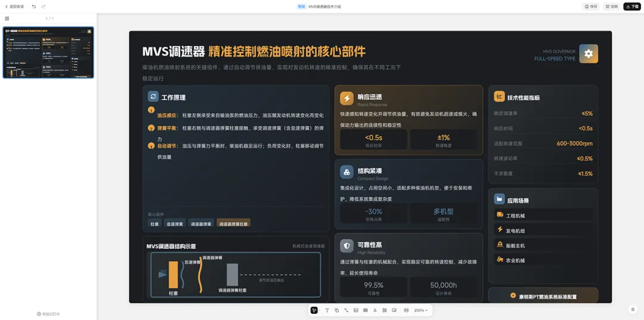644x320 pixels.
Task: Click the 自动调节 step heading
Action: click(168, 146)
